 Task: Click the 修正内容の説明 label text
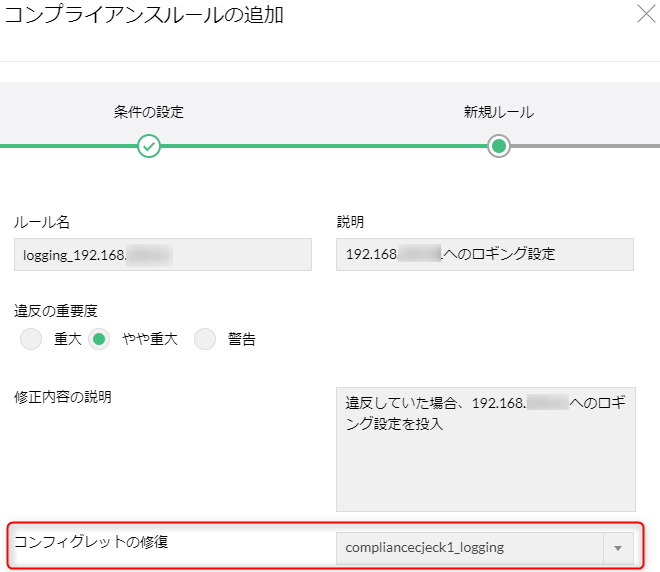click(x=63, y=397)
